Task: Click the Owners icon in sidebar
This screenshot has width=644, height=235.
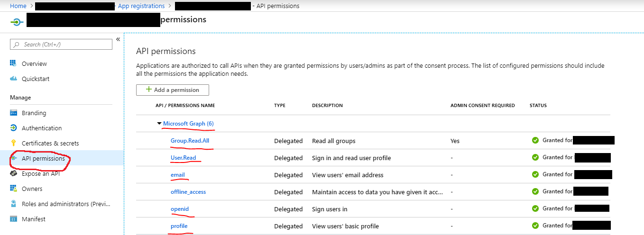Action: [x=13, y=189]
